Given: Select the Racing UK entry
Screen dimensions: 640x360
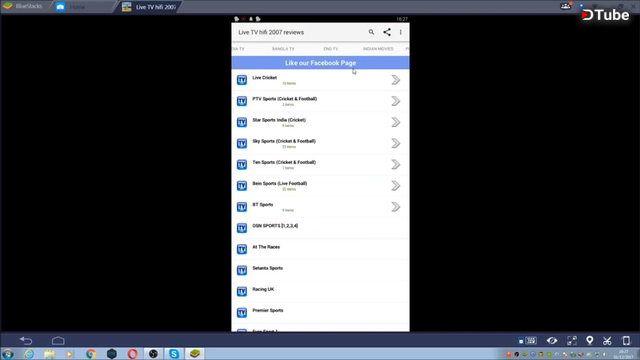Looking at the screenshot, I should pos(320,291).
